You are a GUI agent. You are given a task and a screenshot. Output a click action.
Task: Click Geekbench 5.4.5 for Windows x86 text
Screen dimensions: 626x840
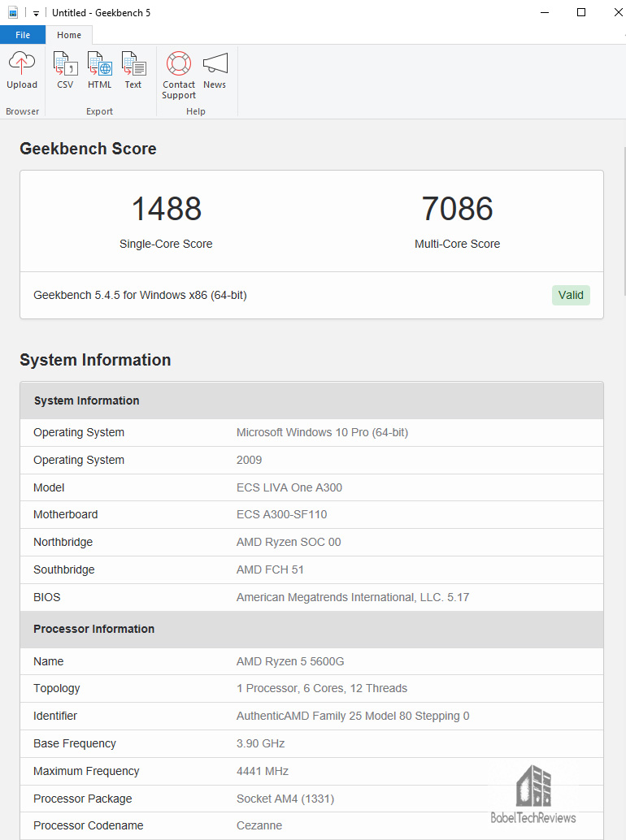click(140, 295)
